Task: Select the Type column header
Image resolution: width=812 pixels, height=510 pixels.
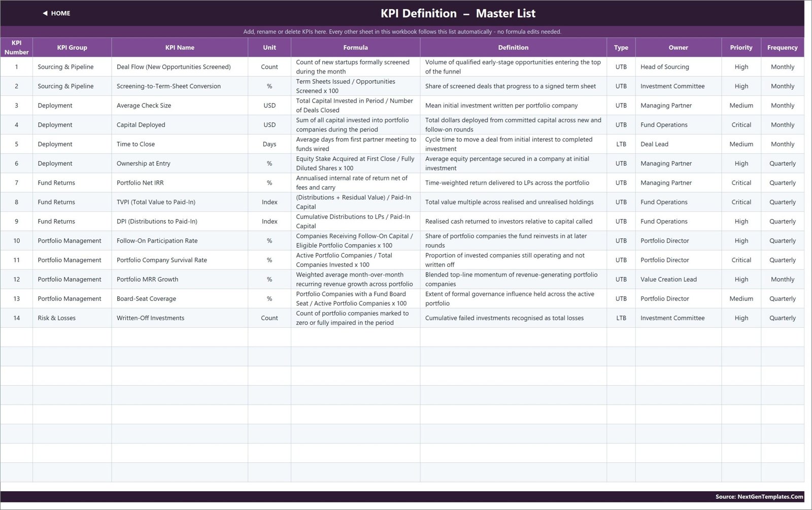Action: pos(621,47)
